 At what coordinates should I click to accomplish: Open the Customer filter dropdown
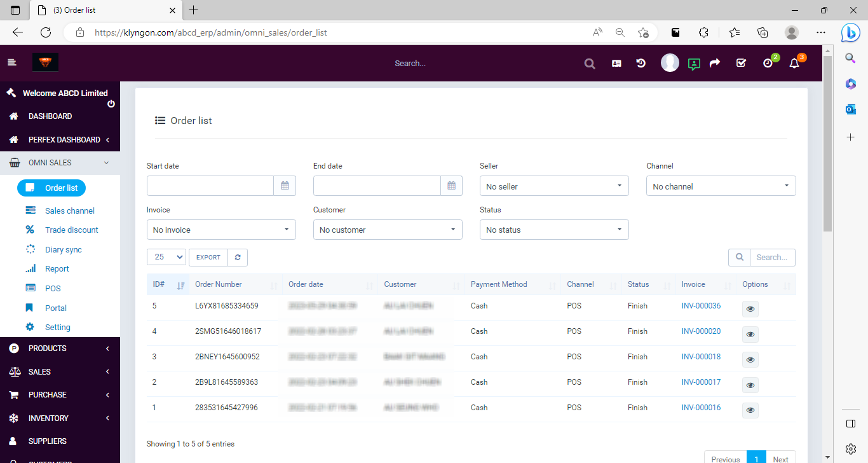[x=388, y=230]
